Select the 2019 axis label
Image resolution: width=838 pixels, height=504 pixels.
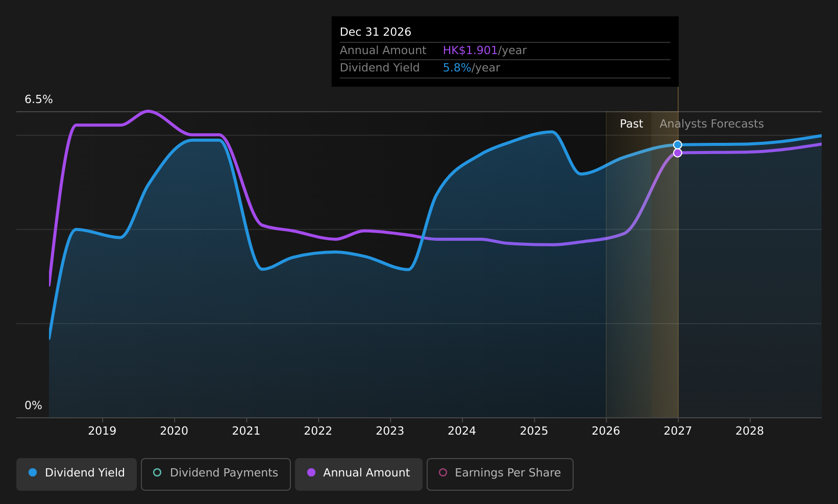(x=102, y=431)
